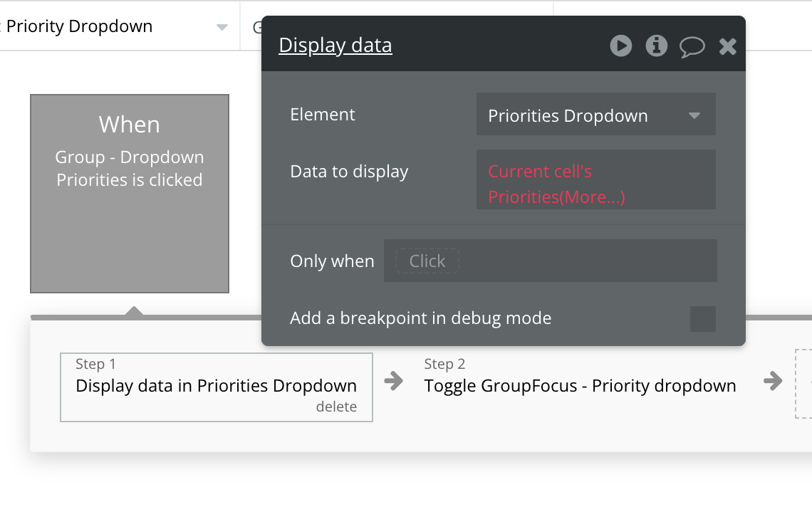Screen dimensions: 812x507
Task: Click '(More...)' in the data expression
Action: tap(593, 197)
